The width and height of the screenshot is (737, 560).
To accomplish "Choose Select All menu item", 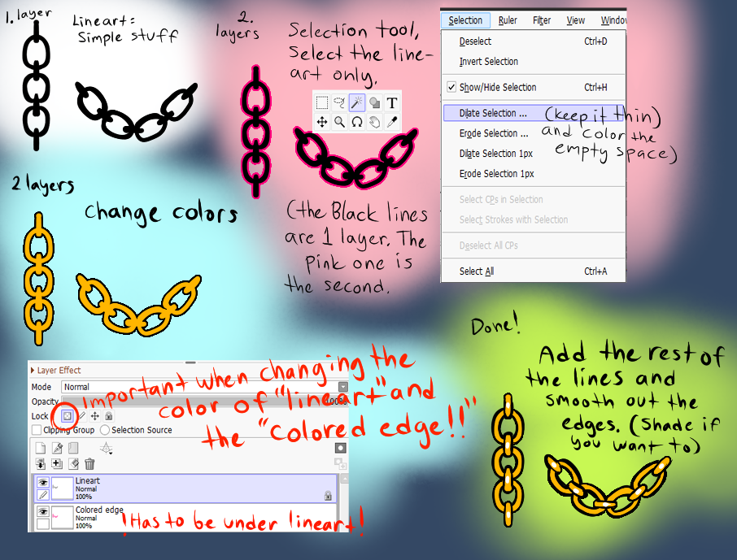I will click(x=534, y=271).
